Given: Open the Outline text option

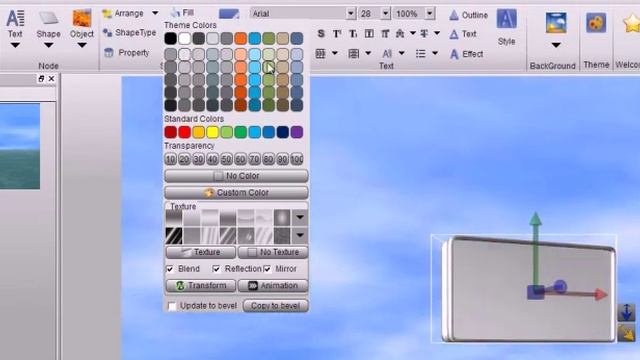Looking at the screenshot, I should [468, 15].
